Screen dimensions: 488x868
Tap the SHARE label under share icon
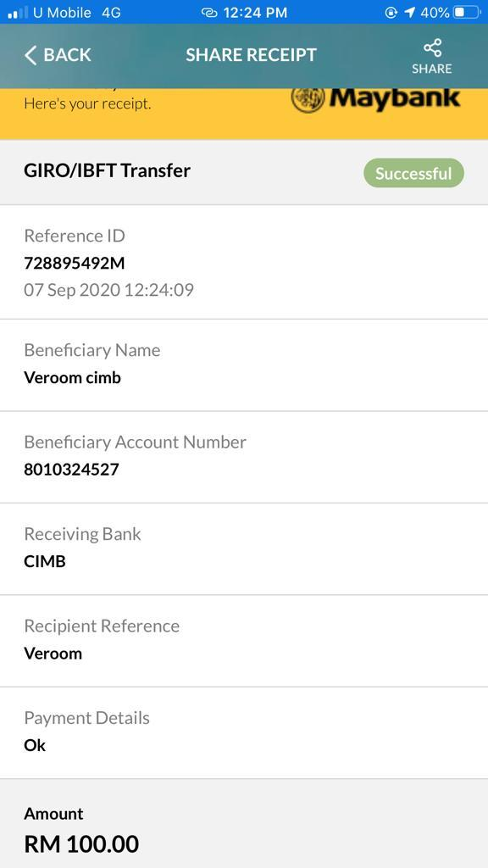click(x=431, y=69)
